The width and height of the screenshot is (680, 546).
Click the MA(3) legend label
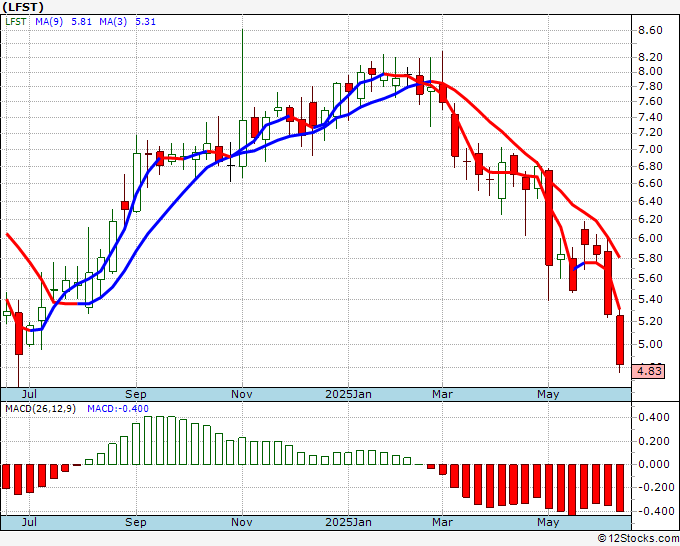pyautogui.click(x=113, y=22)
